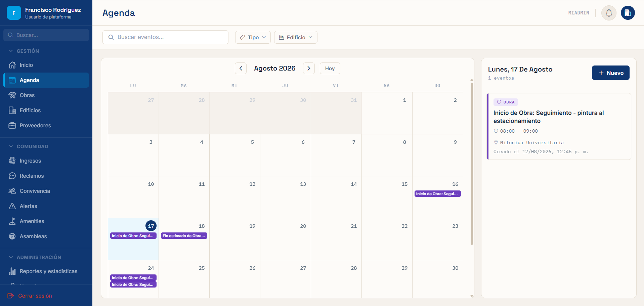Viewport: 644px width, 306px height.
Task: Click the MIADMIN label in the header
Action: click(x=578, y=13)
